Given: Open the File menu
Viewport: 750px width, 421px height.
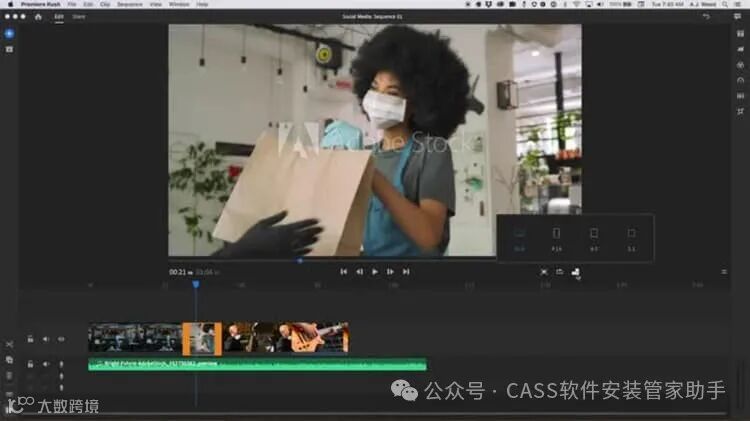Looking at the screenshot, I should pyautogui.click(x=72, y=4).
